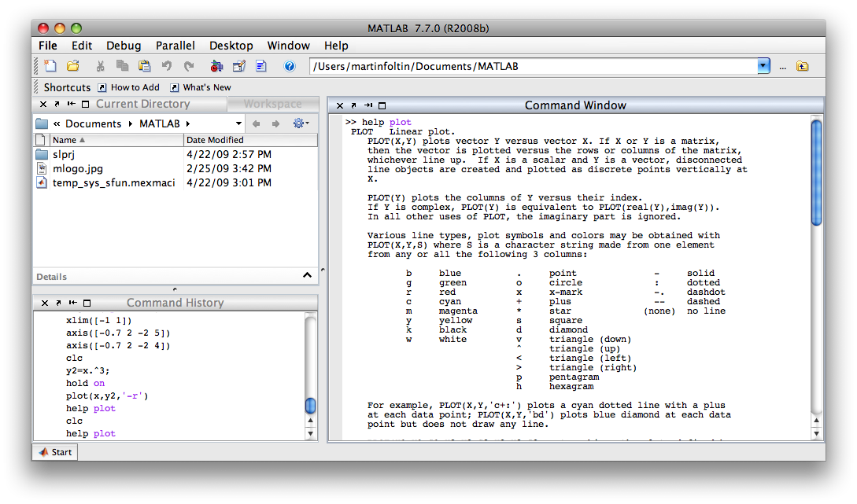The image size is (857, 504).
Task: Minimize the Current Directory panel
Action: point(71,104)
